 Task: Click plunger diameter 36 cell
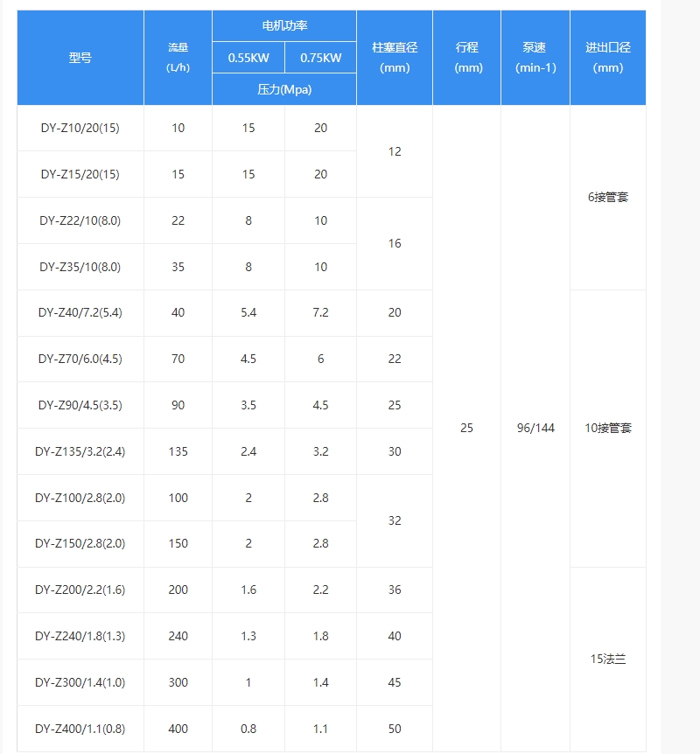click(395, 590)
